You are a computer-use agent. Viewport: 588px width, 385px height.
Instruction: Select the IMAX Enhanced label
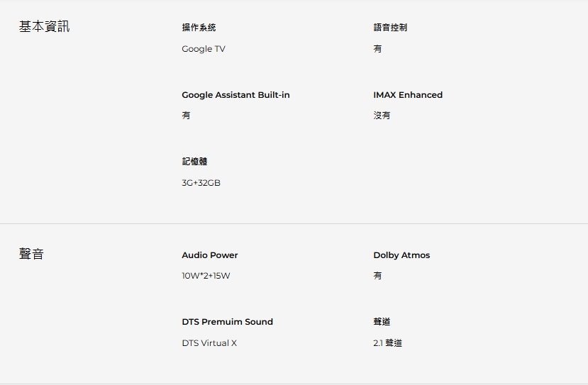coord(408,95)
